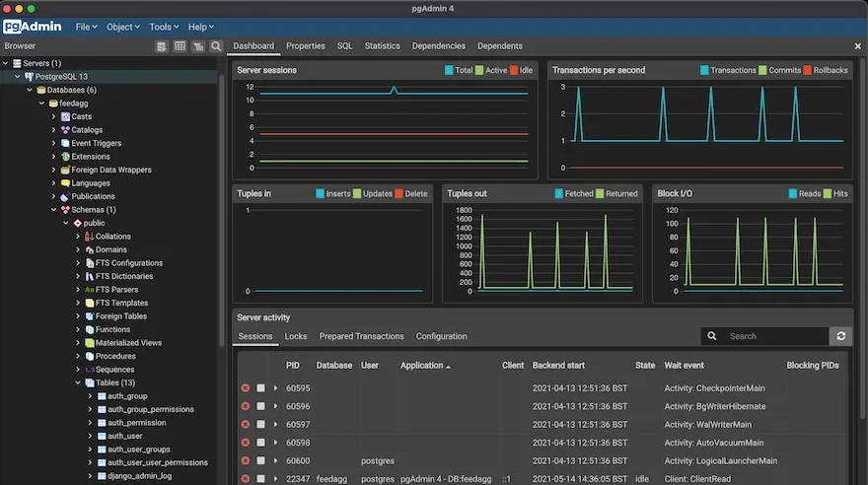Image resolution: width=868 pixels, height=485 pixels.
Task: Click the Languages node icon
Action: (x=65, y=183)
